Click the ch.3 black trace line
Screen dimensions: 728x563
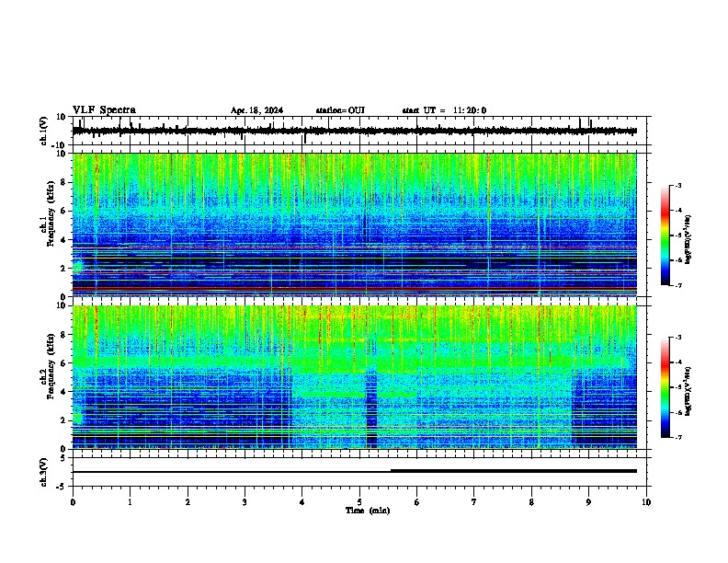(354, 471)
